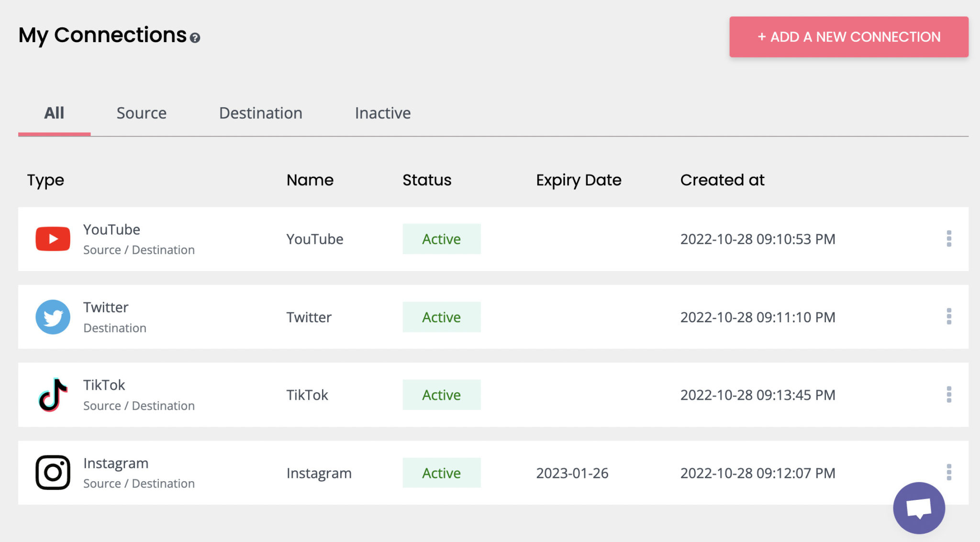Click the Instagram expiry date 2023-01-26

572,473
